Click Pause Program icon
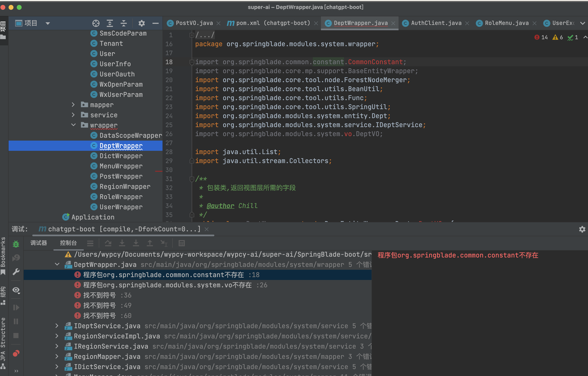 click(16, 321)
